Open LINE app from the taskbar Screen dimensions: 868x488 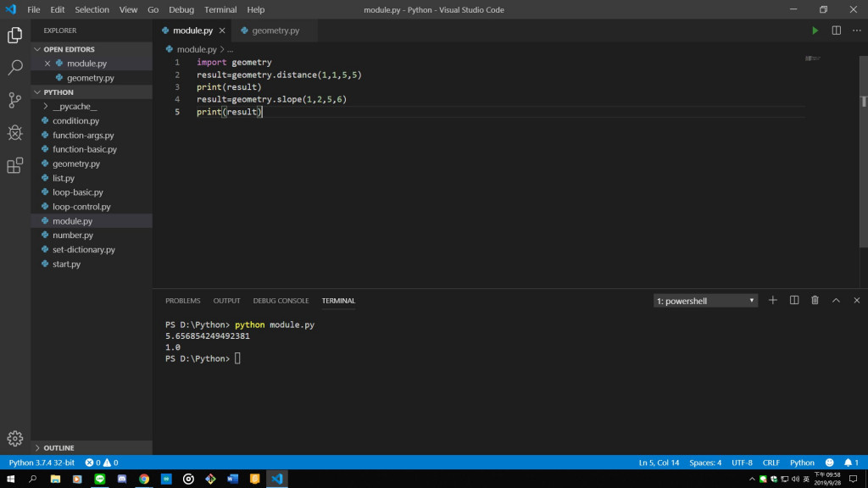[100, 480]
